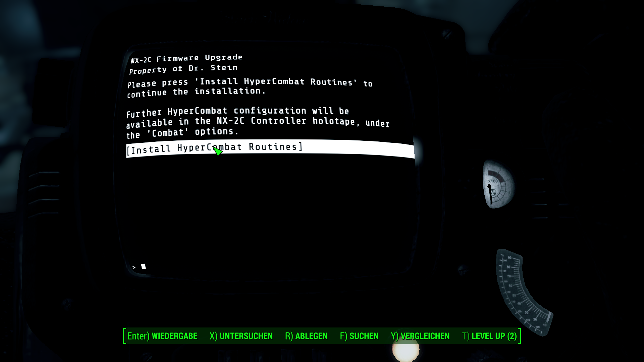Click the 'continue the installation.' line
Screen dimensions: 644x362
coord(196,92)
